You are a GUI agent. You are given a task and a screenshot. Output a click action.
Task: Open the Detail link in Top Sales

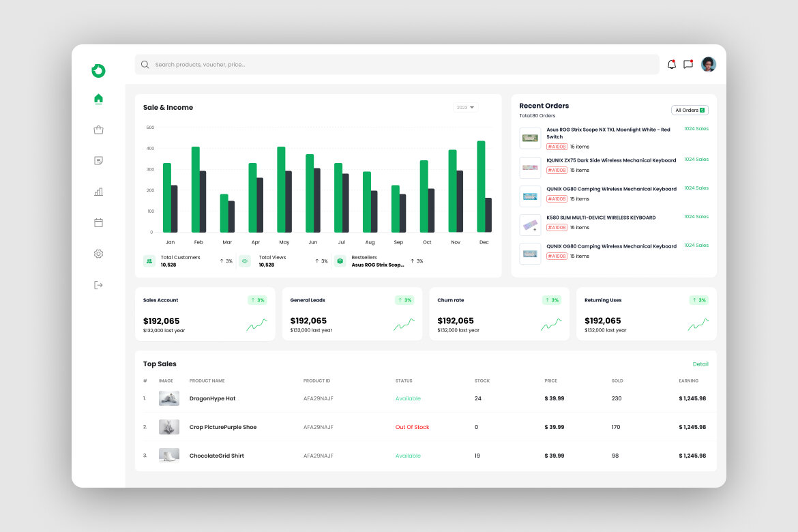pyautogui.click(x=700, y=364)
